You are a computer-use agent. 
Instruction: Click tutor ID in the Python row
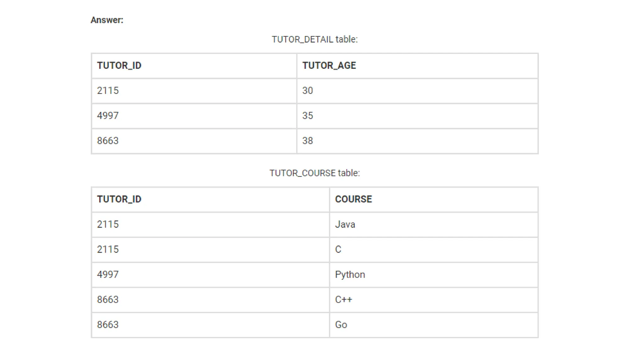(108, 275)
